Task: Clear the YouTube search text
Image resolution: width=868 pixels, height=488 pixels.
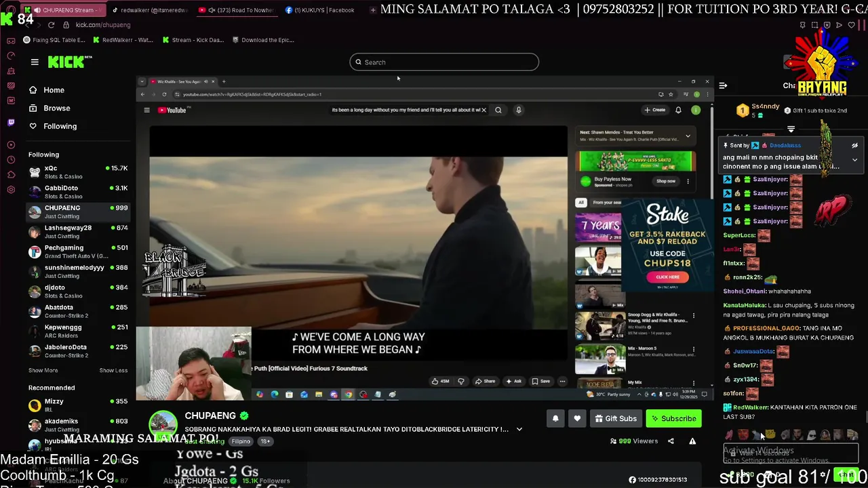Action: (x=484, y=110)
